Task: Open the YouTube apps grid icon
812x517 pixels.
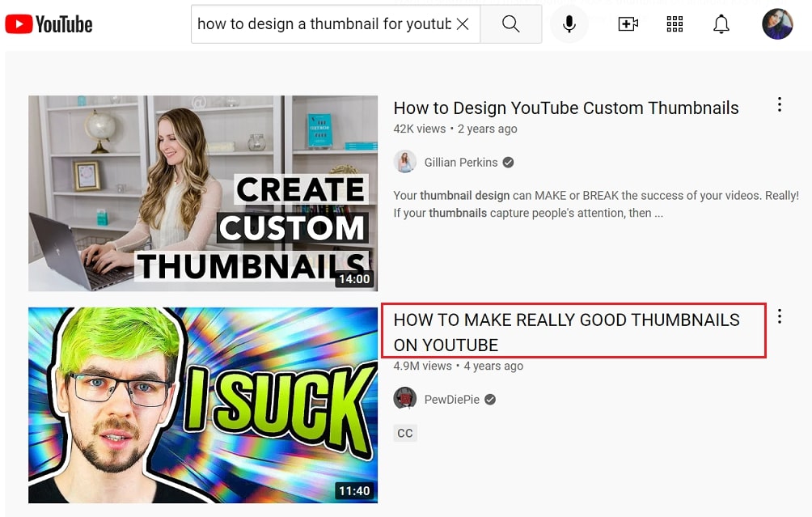Action: (x=675, y=23)
